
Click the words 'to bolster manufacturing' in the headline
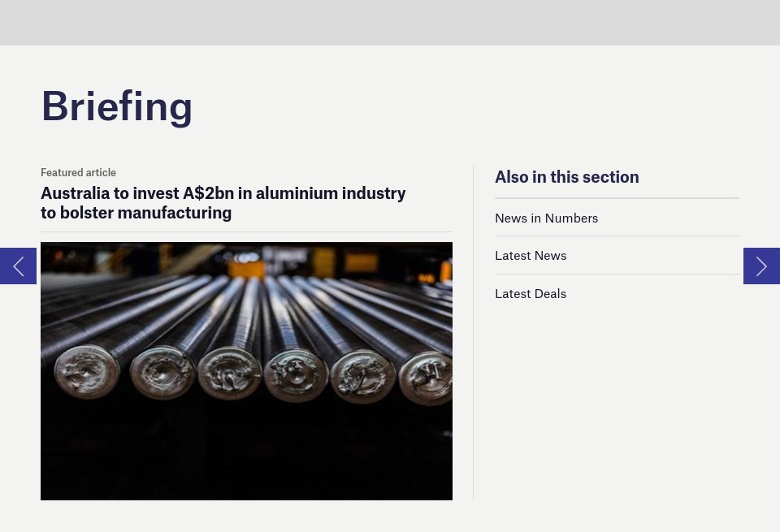tap(136, 213)
